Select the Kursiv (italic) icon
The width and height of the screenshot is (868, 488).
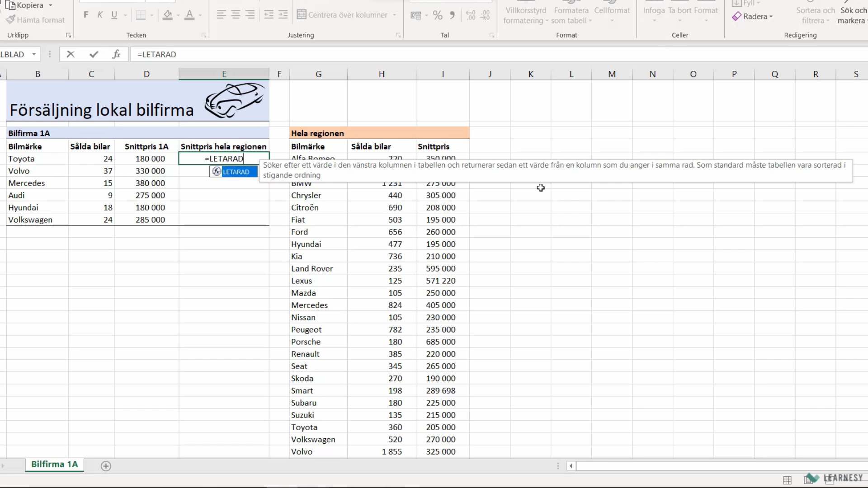[100, 14]
